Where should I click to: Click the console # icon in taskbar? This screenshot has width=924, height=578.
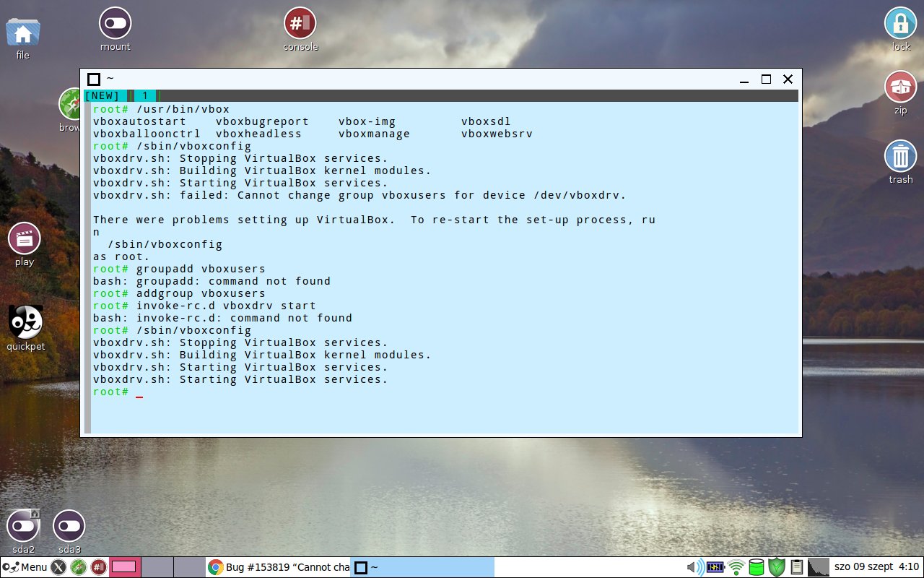pos(99,567)
